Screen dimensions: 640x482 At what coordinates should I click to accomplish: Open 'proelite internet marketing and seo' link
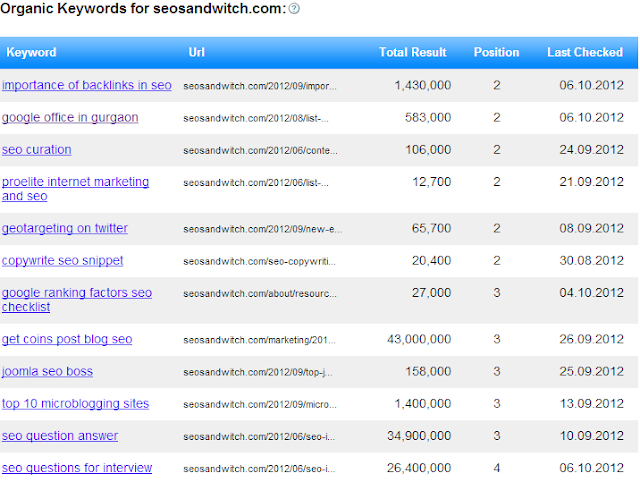(76, 189)
